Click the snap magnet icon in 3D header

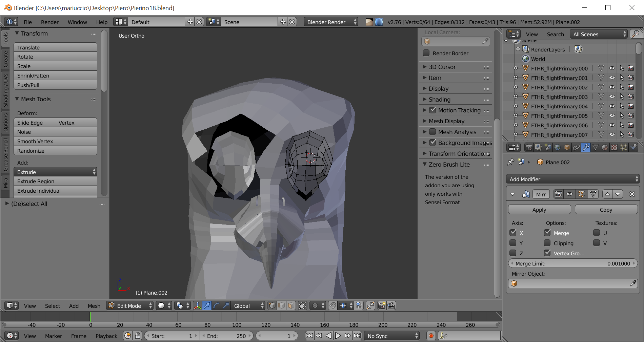click(x=333, y=306)
